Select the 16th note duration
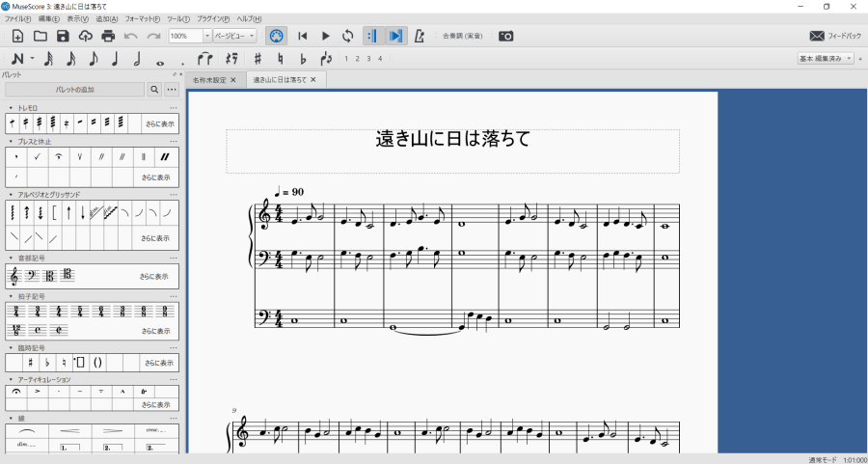 pos(70,58)
